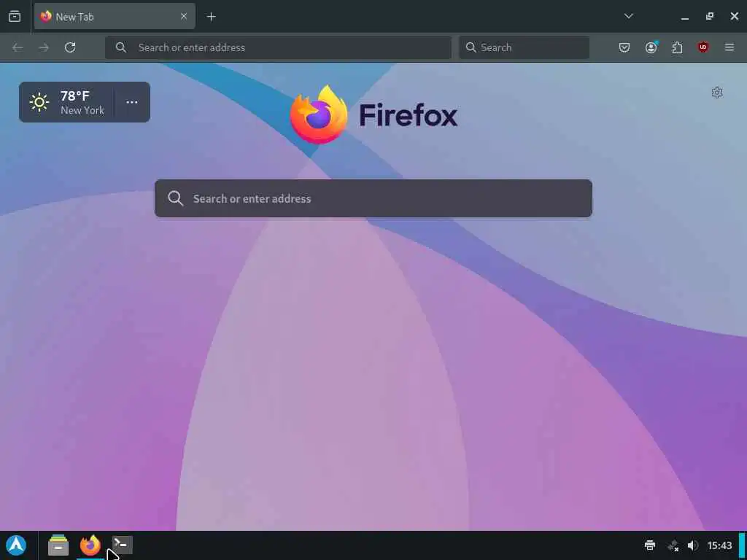Open the hamburger application menu
Image resolution: width=747 pixels, height=560 pixels.
tap(729, 47)
